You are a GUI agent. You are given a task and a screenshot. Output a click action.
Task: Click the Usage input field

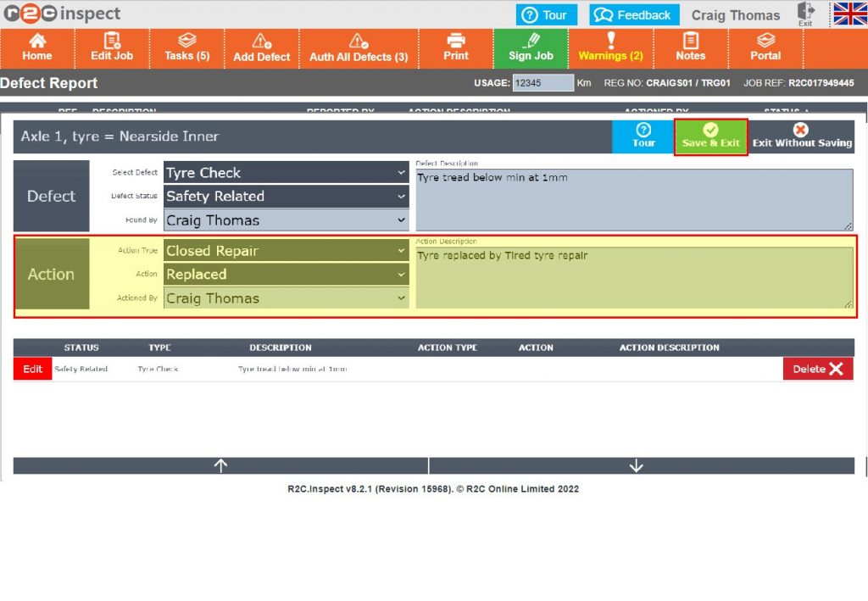click(542, 83)
